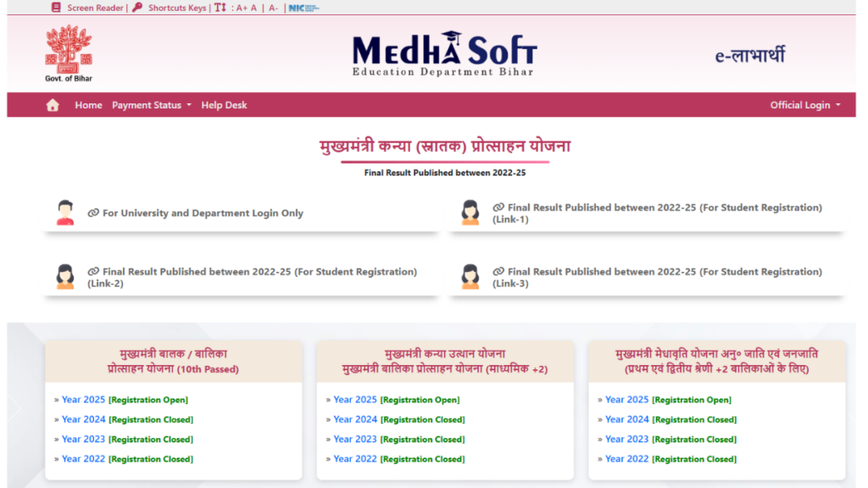Click the Shortcuts Keys key icon

(x=136, y=8)
